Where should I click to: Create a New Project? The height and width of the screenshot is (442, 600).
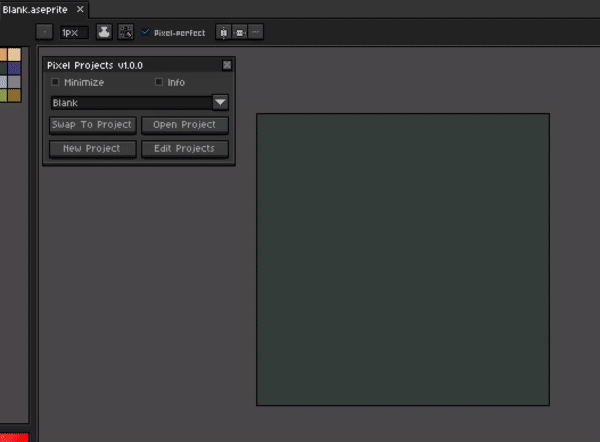[x=92, y=149]
